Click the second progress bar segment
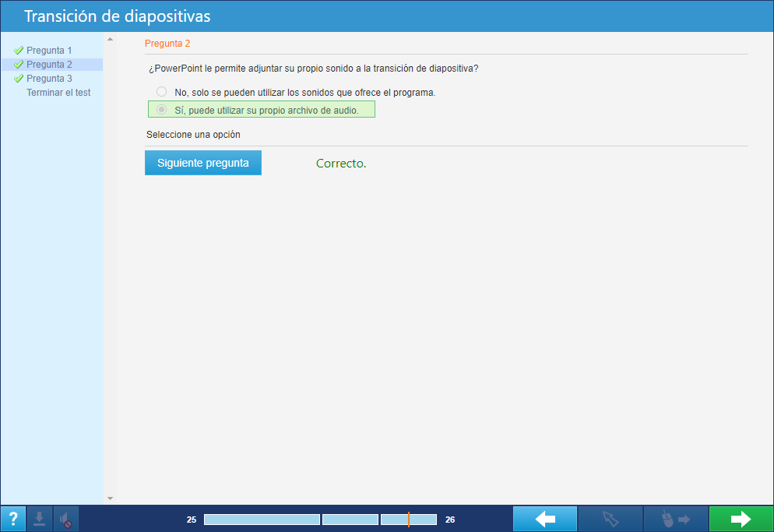The height and width of the screenshot is (532, 774). 350,520
